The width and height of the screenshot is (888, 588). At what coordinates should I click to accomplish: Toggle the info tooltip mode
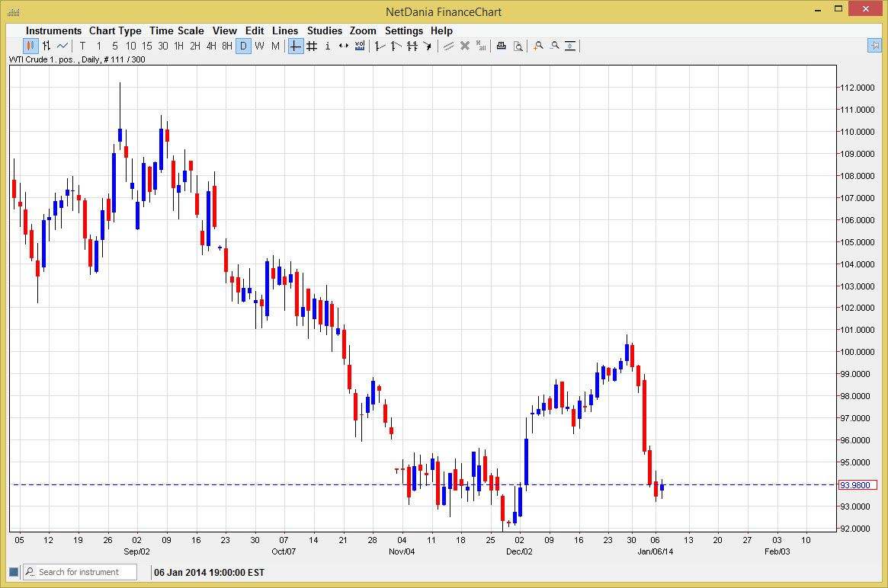327,46
